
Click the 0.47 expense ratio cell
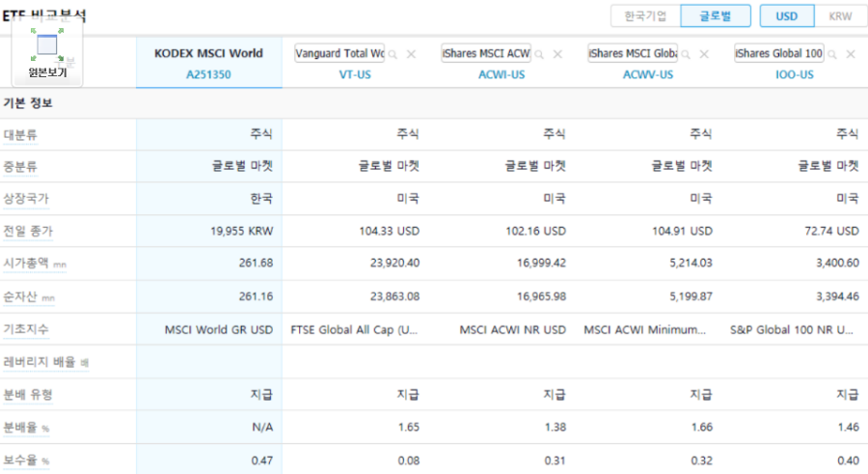261,460
